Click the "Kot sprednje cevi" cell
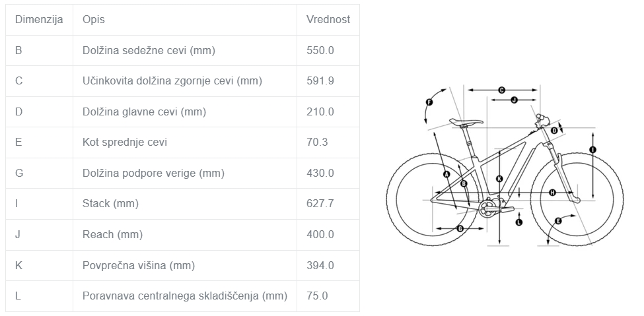 125,142
